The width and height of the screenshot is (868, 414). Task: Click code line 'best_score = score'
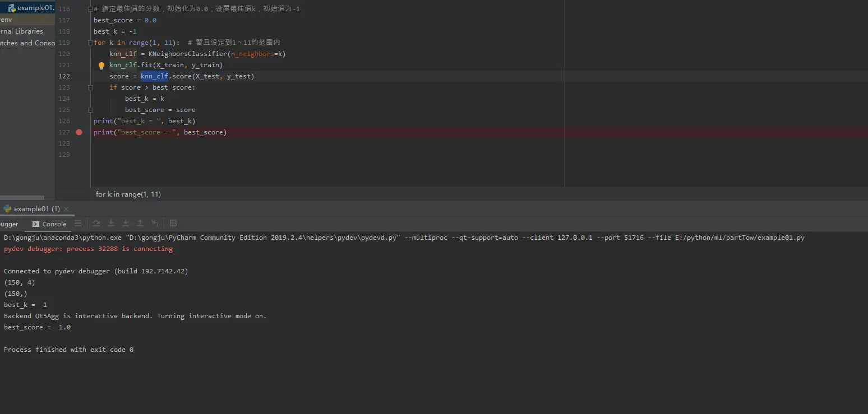pyautogui.click(x=160, y=110)
